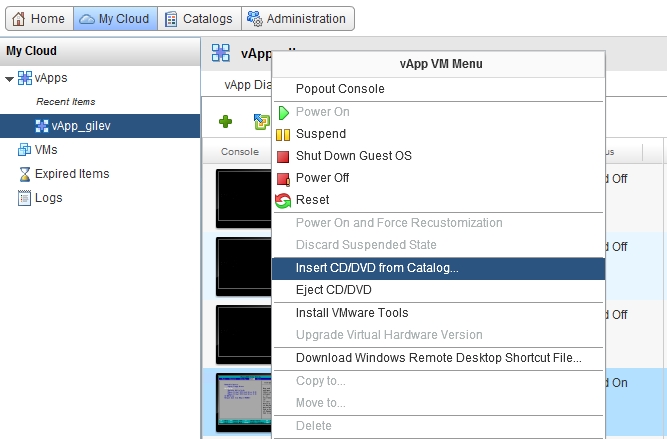Click the yellow Suspend pause icon
Image resolution: width=667 pixels, height=439 pixels.
283,134
